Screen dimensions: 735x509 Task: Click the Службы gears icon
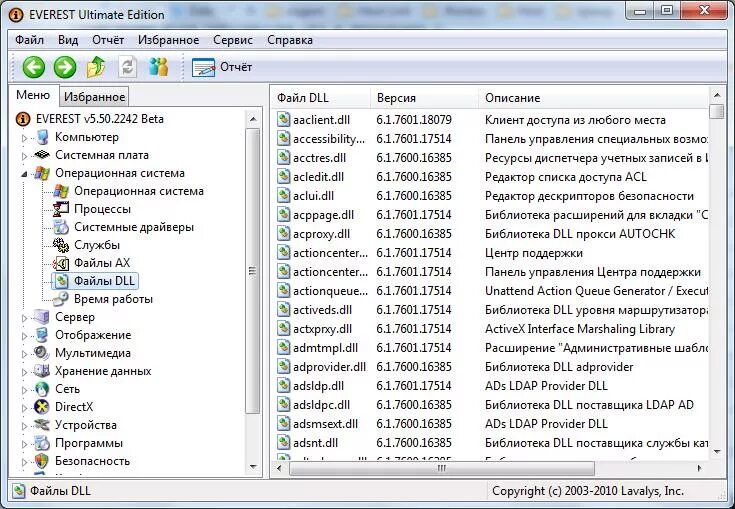[61, 245]
